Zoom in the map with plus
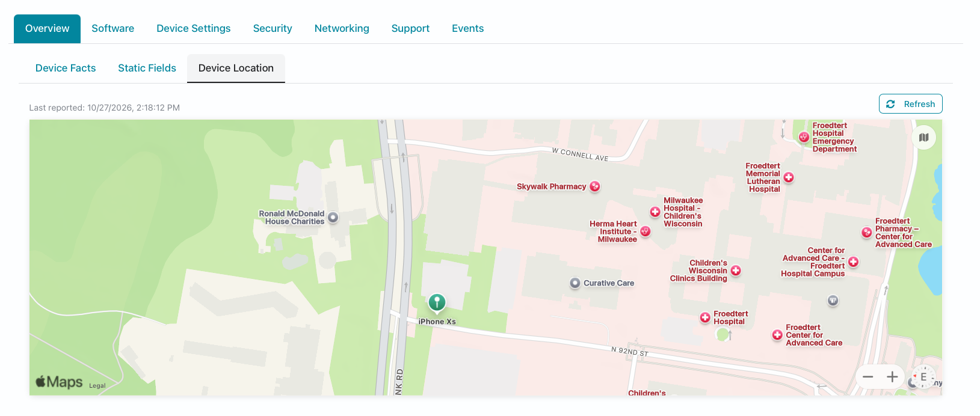This screenshot has width=980, height=416. coord(892,377)
